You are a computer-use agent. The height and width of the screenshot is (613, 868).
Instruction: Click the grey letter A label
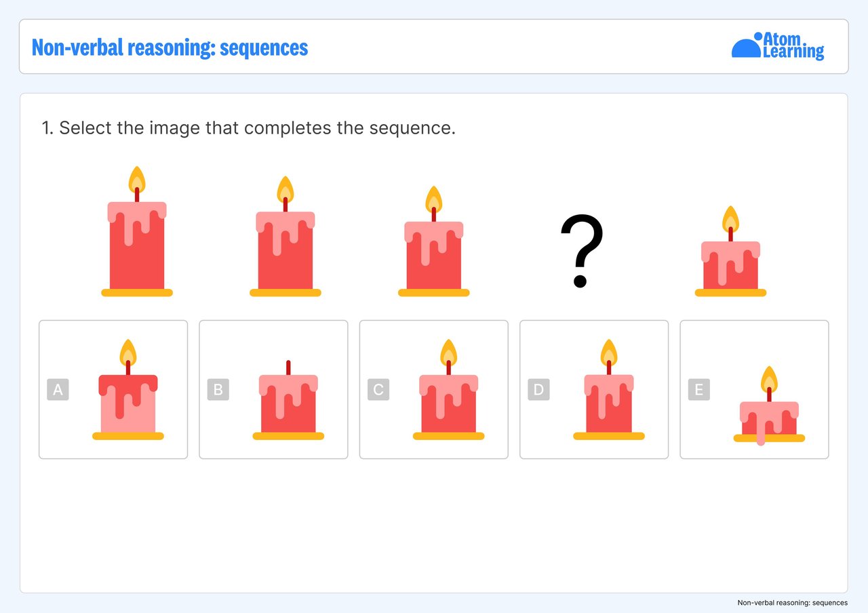[x=58, y=390]
